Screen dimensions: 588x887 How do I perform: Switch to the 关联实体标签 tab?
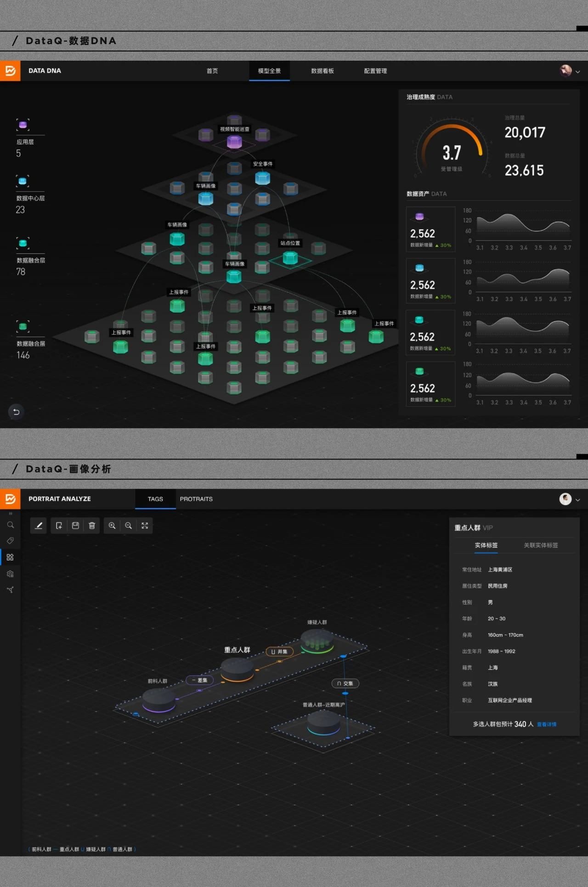pos(541,546)
